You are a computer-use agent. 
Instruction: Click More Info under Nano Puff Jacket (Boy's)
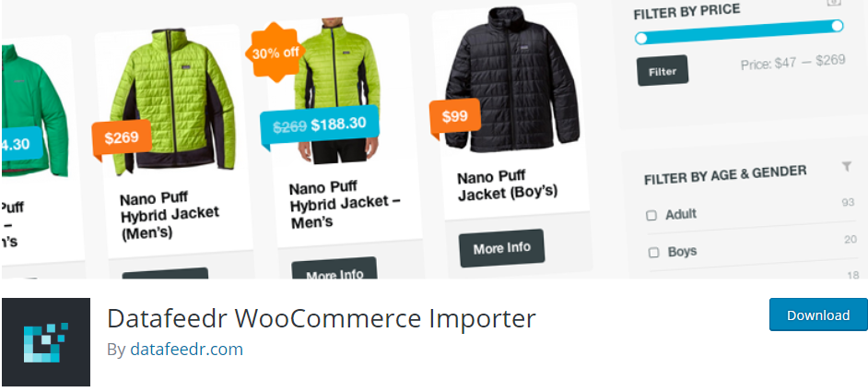point(502,248)
